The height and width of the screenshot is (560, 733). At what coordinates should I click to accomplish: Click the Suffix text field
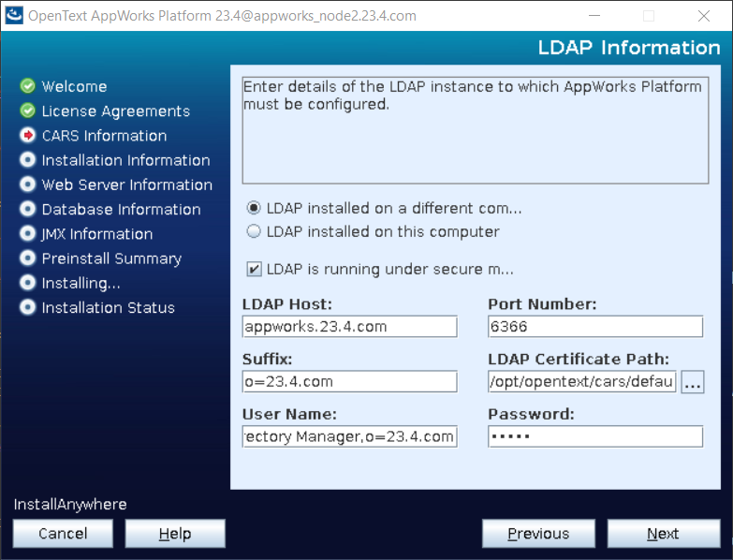point(349,382)
